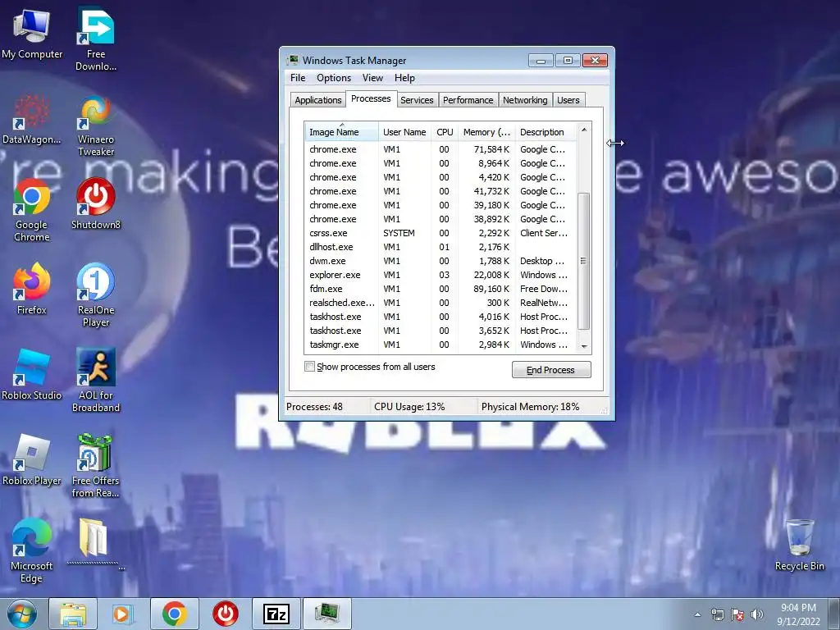Click Shutdown8 taskbar icon
Screen dimensions: 840x630
226,614
